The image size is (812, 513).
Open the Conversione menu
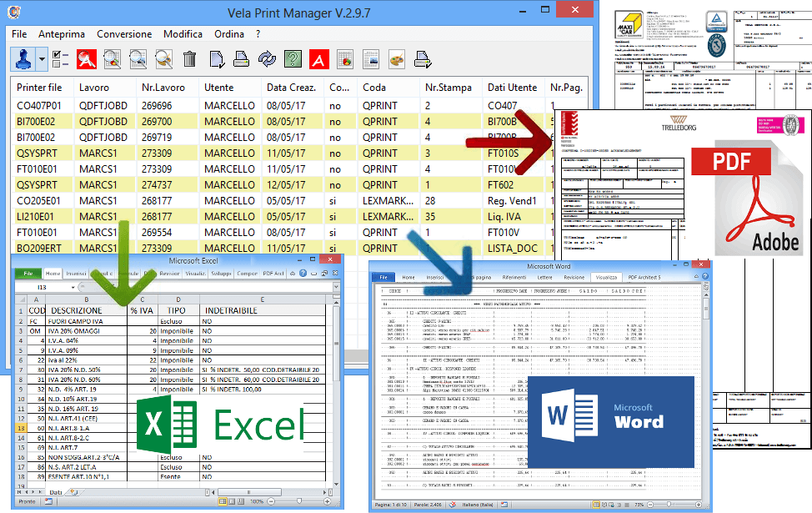tap(124, 33)
